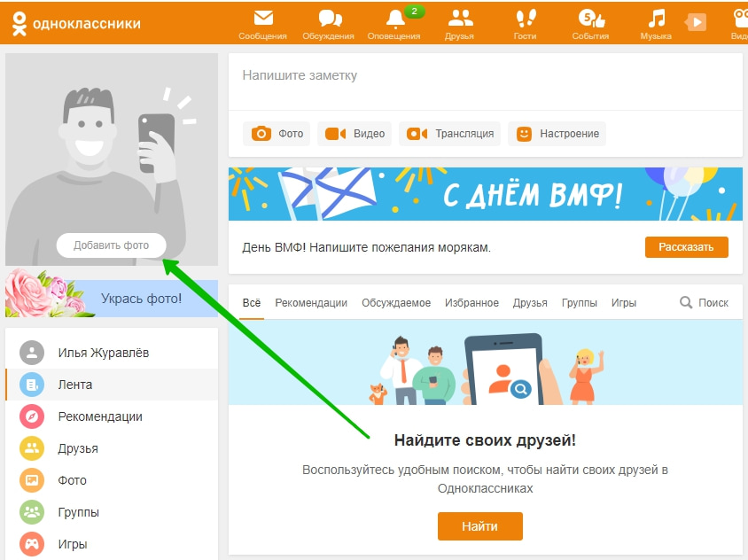
Task: Open Фото in the sidebar
Action: 112,480
